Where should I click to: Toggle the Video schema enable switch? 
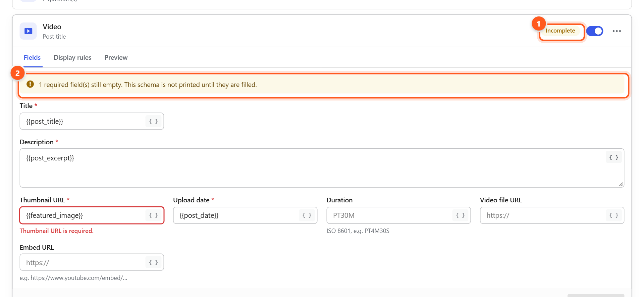(x=595, y=31)
